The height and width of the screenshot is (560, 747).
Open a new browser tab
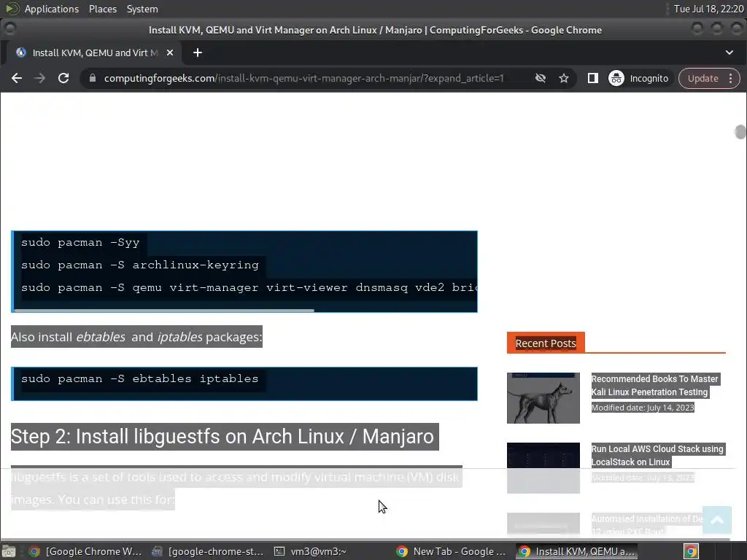tap(198, 52)
